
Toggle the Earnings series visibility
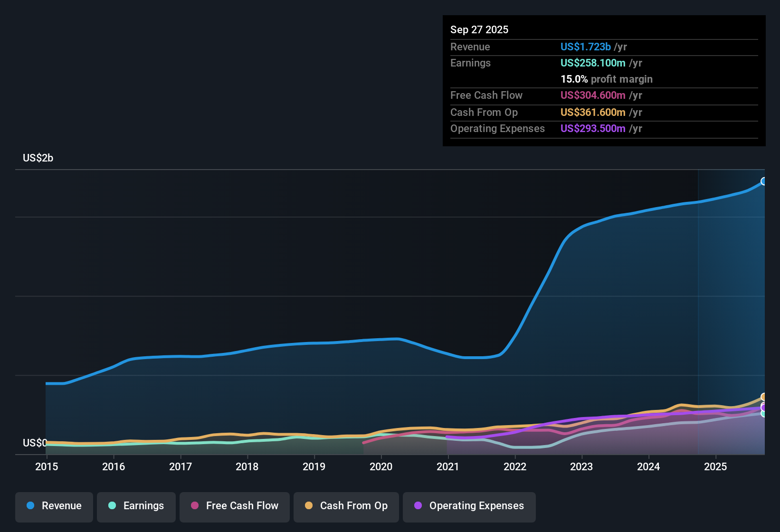136,506
